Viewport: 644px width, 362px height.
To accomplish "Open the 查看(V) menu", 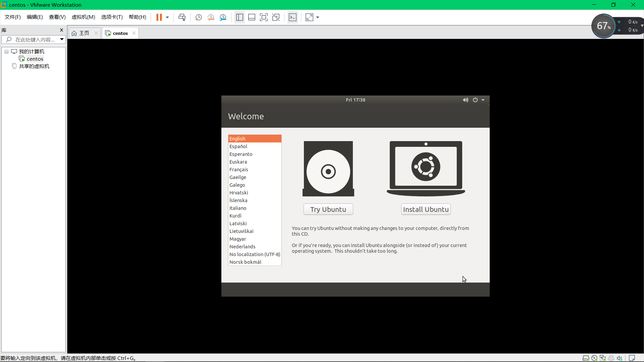I will click(57, 17).
